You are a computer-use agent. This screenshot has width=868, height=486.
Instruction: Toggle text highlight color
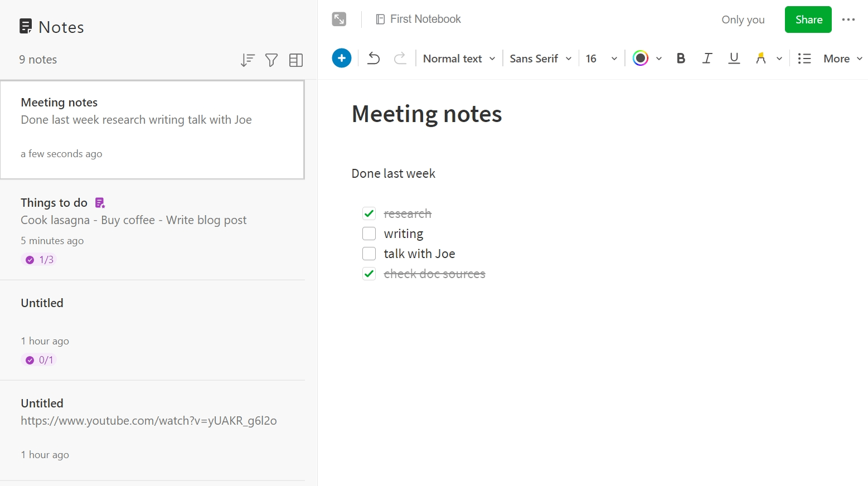[760, 58]
